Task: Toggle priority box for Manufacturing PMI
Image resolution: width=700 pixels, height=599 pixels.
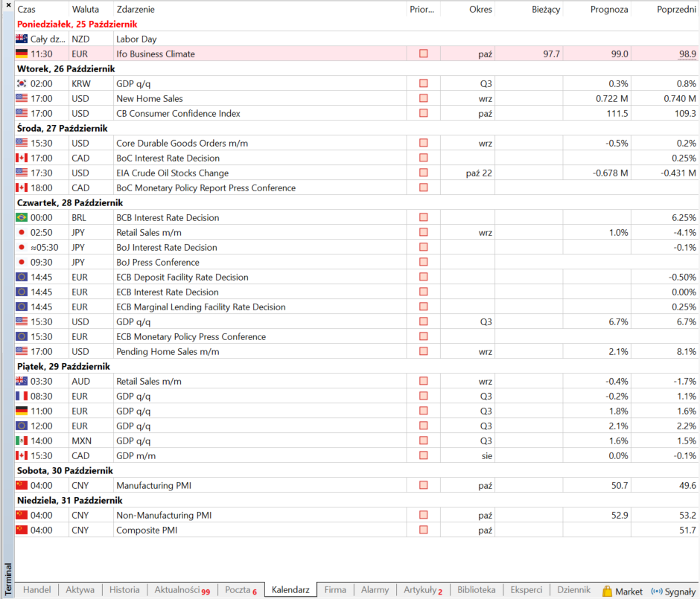Action: click(424, 485)
